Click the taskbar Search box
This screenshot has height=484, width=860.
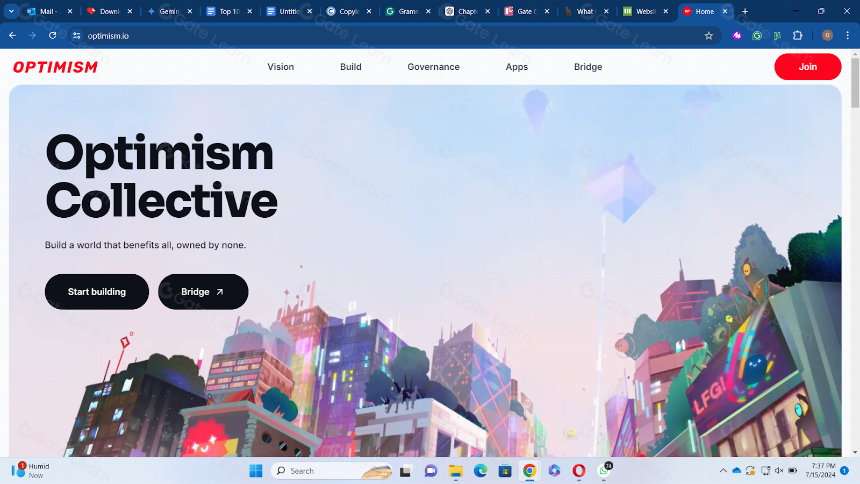(x=332, y=471)
